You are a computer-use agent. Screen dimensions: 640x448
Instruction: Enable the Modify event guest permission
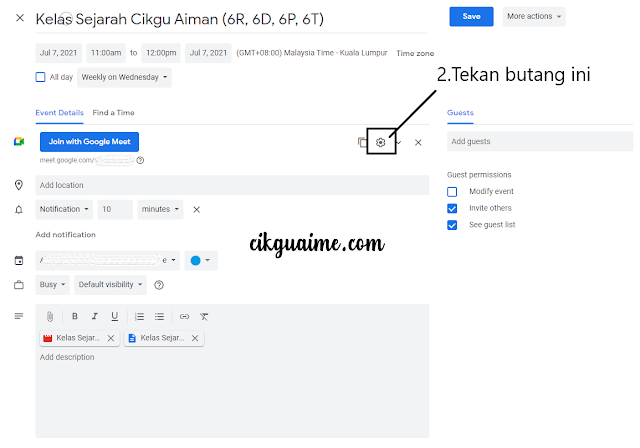click(452, 192)
